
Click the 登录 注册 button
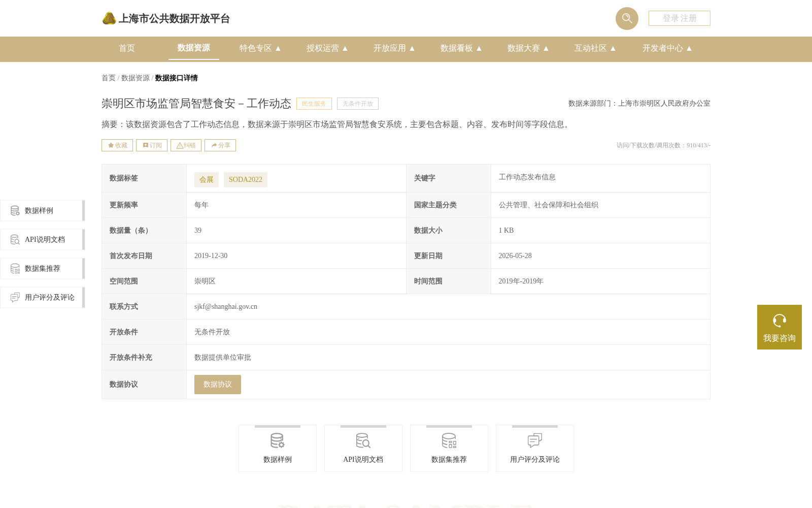click(680, 18)
